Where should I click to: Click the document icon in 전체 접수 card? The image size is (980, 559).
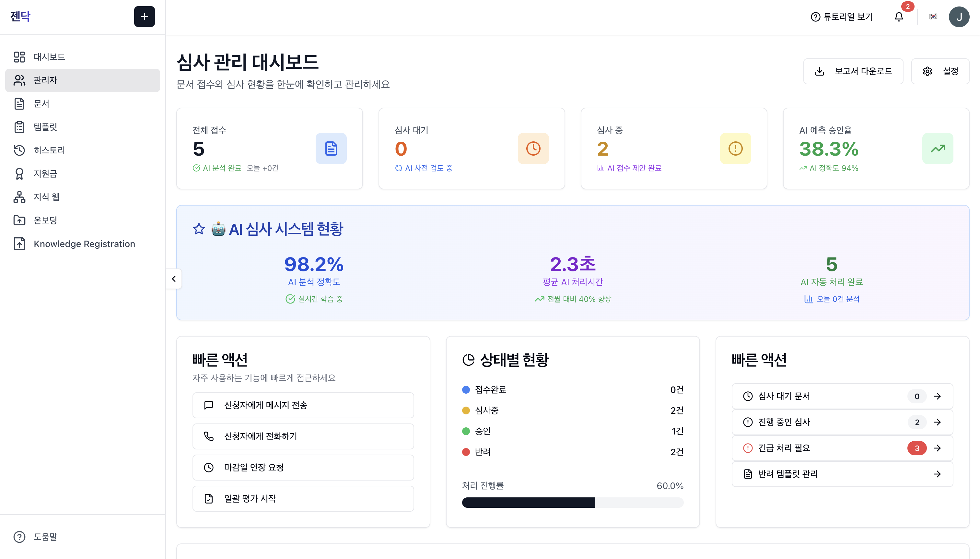[x=331, y=149]
